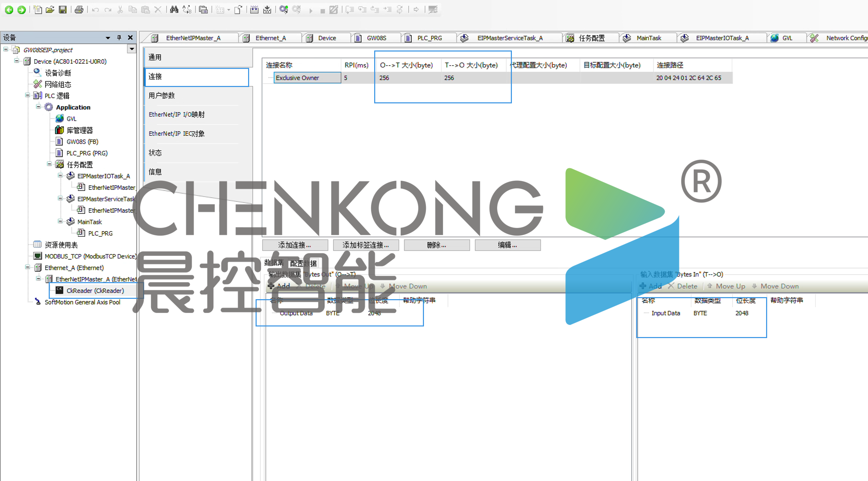Collapse the 任务配置 tree node
The width and height of the screenshot is (868, 481).
pos(49,164)
